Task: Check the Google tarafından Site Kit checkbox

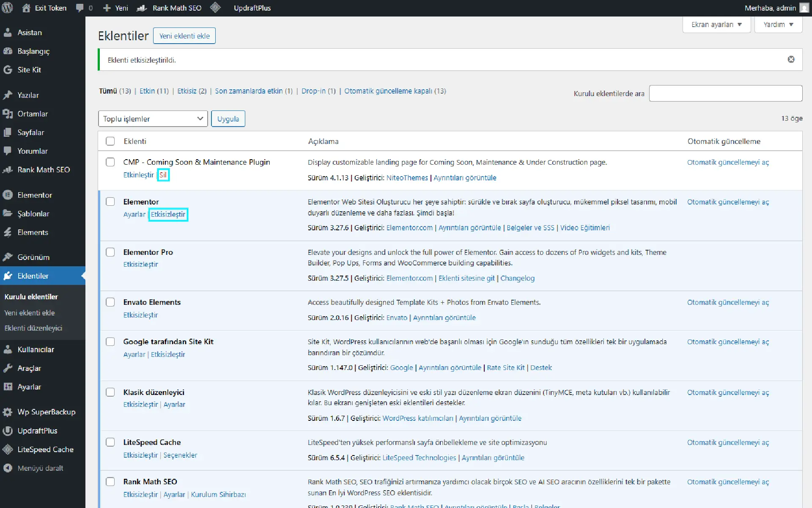Action: click(110, 342)
